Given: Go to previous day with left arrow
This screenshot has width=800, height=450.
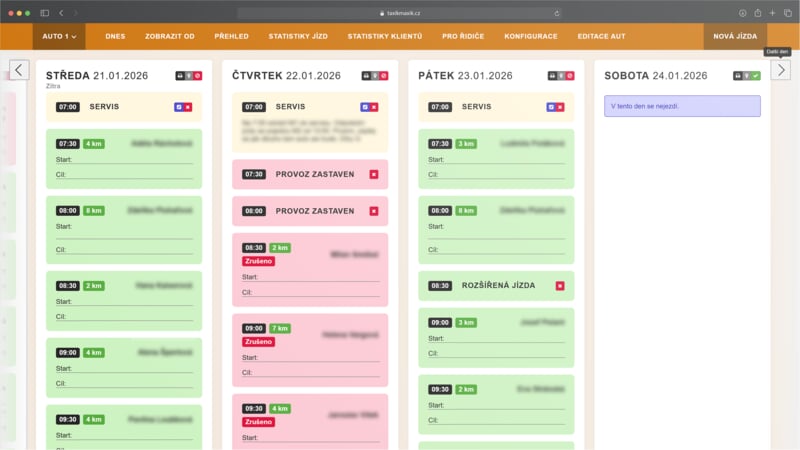Looking at the screenshot, I should [19, 70].
